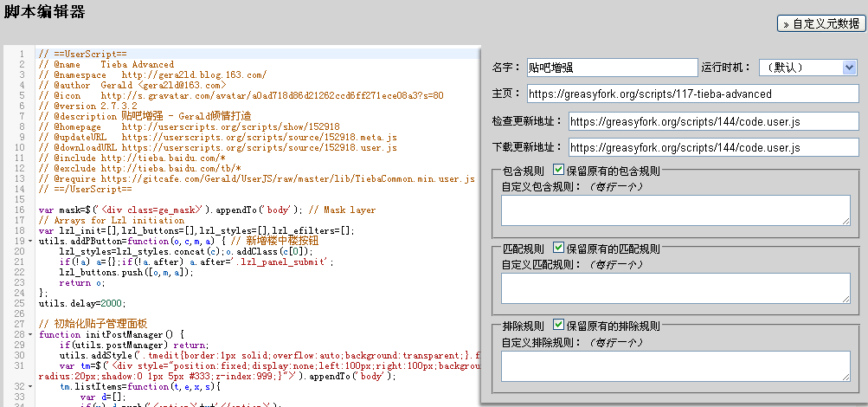Image resolution: width=868 pixels, height=407 pixels.
Task: Click the 'utils.addPButton=function' code line
Action: tap(178, 241)
